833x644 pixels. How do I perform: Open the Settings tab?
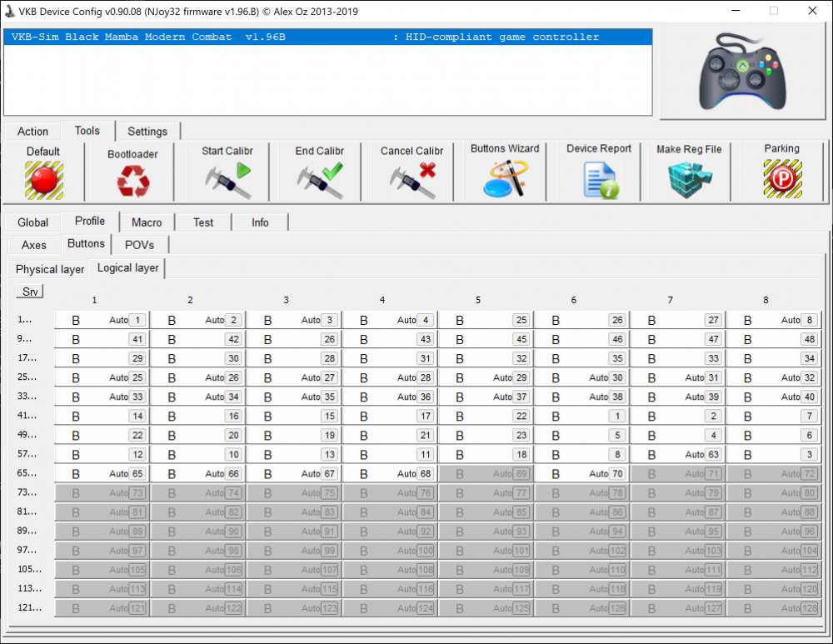pos(147,132)
